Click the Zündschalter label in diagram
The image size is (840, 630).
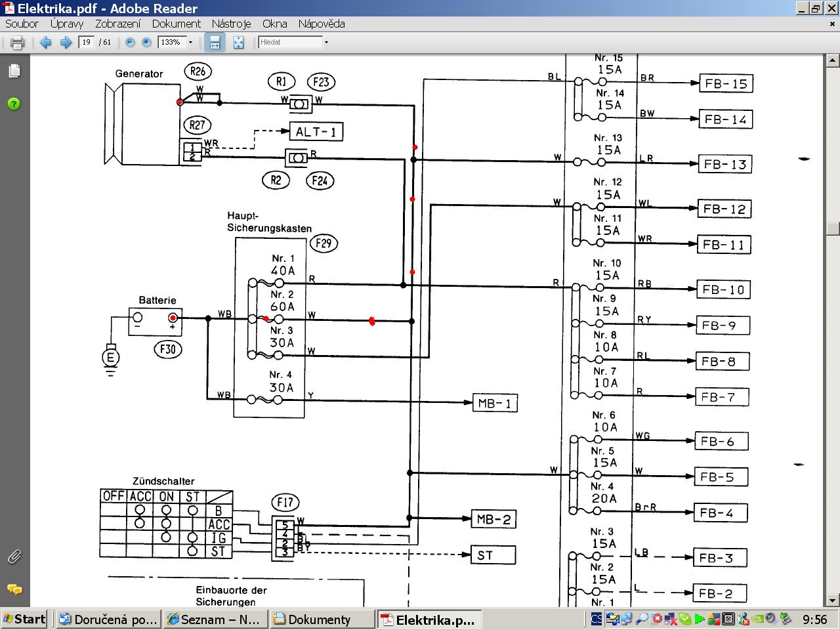click(163, 481)
